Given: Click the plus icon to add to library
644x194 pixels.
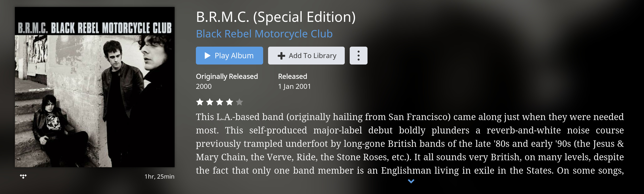Looking at the screenshot, I should tap(281, 56).
